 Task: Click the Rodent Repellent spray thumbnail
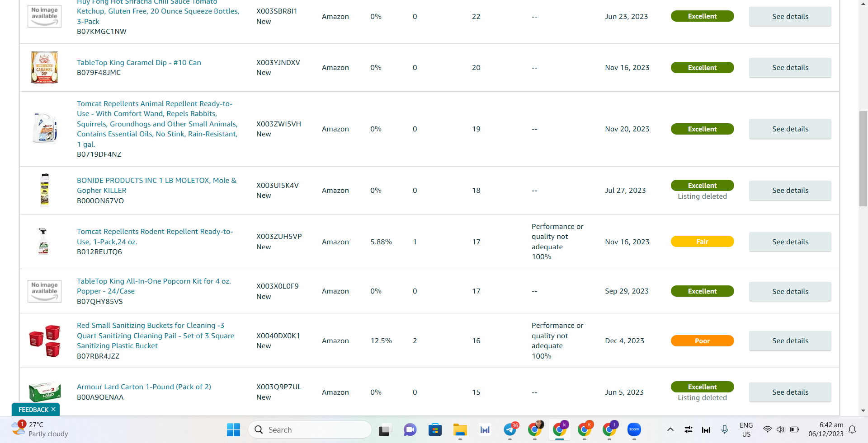[x=43, y=242]
